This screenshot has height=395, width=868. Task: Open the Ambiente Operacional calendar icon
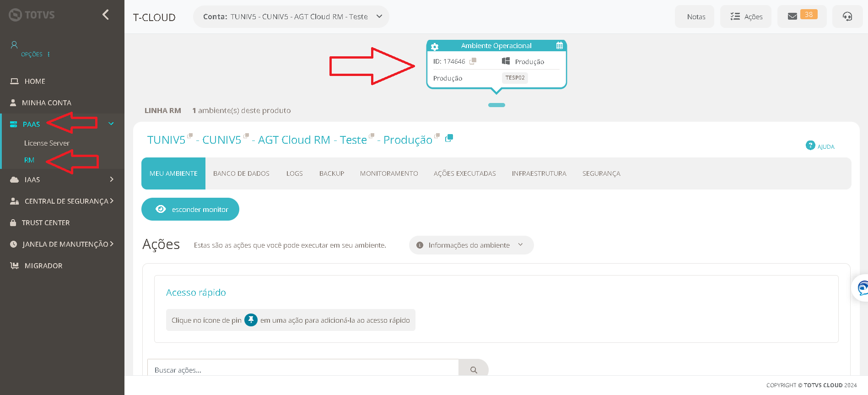coord(560,45)
